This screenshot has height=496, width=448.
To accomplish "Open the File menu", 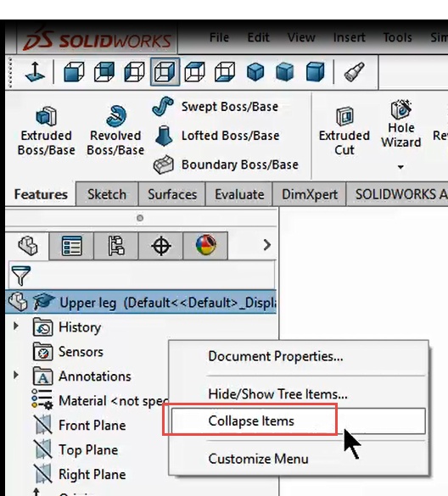I will [219, 37].
